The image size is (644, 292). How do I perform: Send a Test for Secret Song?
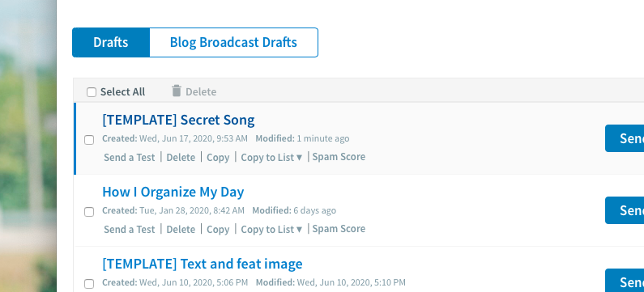130,158
